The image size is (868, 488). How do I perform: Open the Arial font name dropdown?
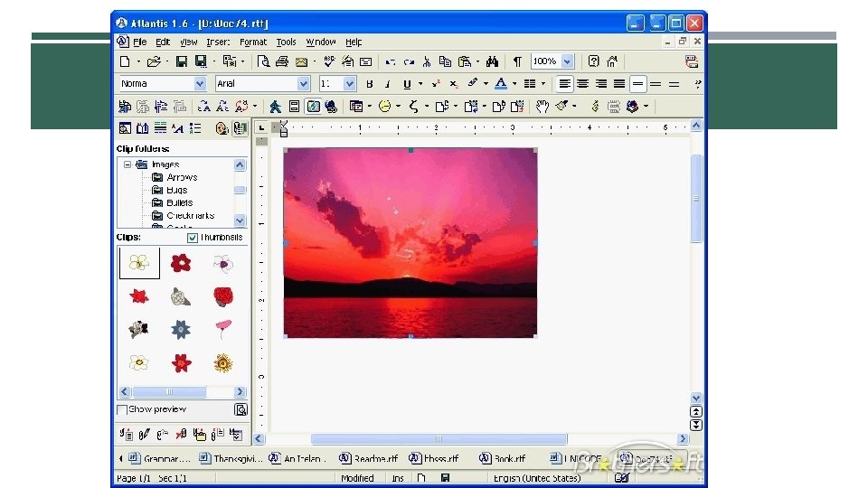[x=304, y=83]
